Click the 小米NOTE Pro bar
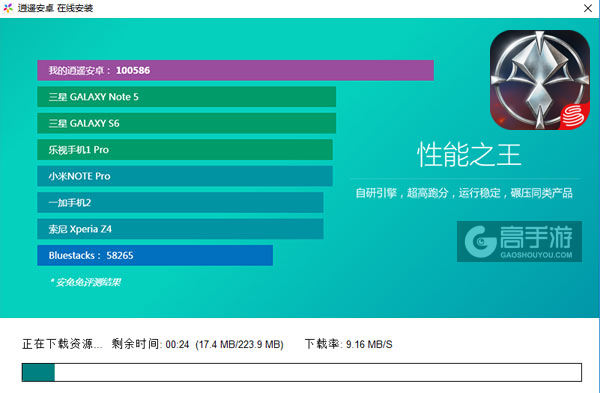 point(185,176)
